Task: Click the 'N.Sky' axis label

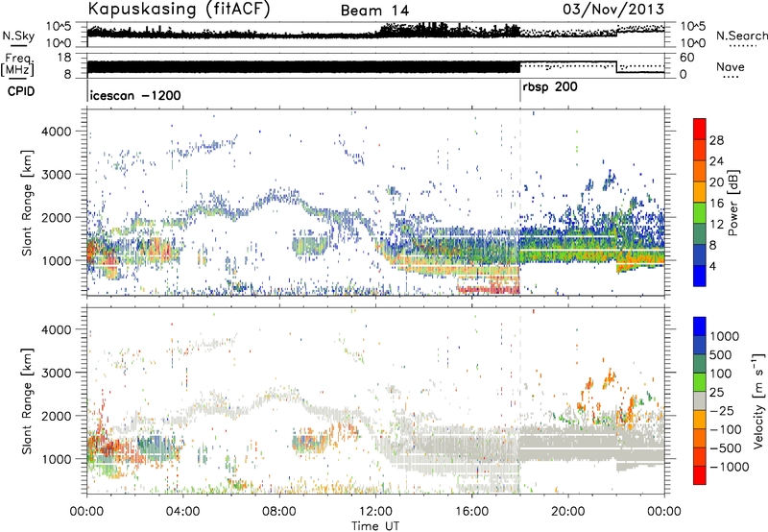Action: click(18, 36)
